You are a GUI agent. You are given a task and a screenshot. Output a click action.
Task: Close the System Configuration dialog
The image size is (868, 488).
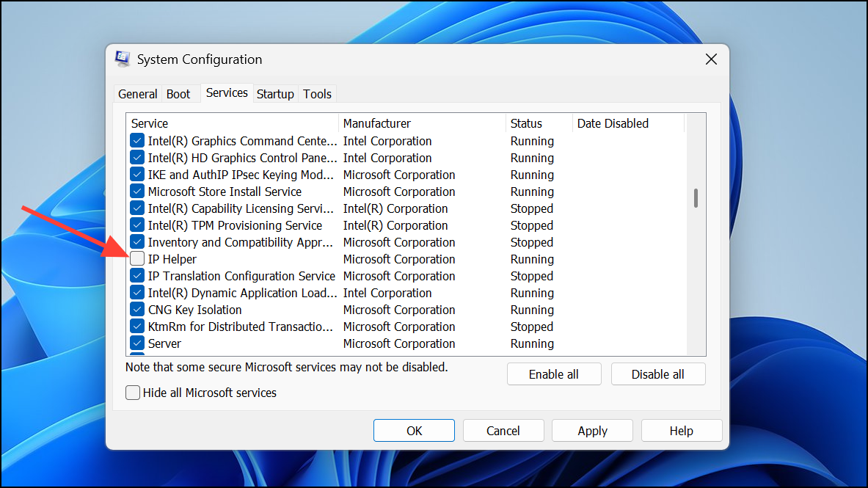pyautogui.click(x=711, y=59)
